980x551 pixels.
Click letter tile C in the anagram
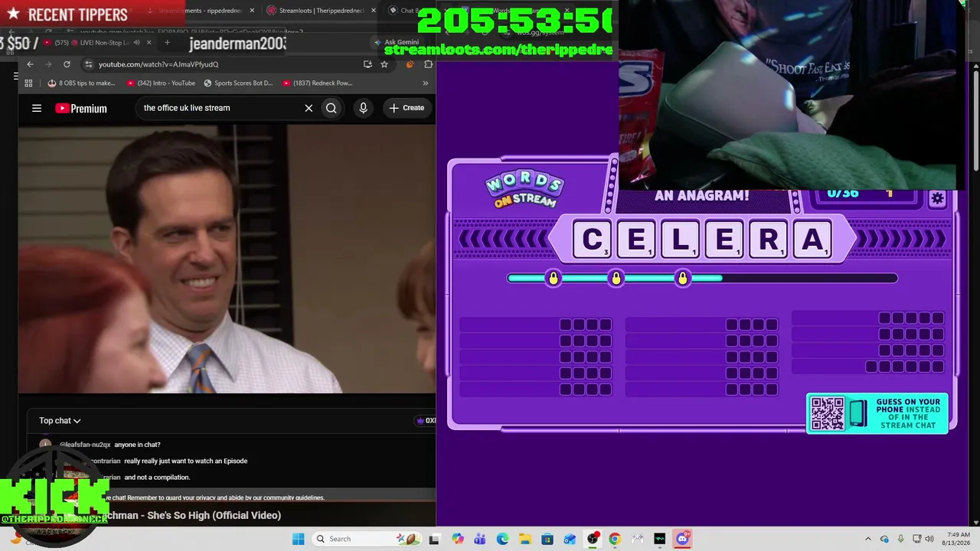tap(593, 240)
